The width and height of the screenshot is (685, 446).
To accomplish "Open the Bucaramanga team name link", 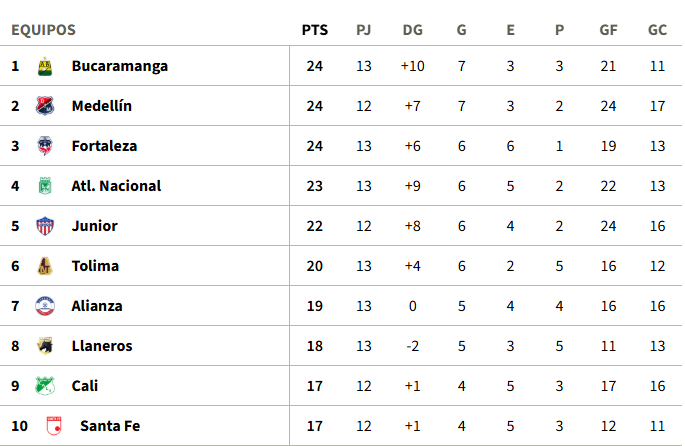I will (119, 66).
